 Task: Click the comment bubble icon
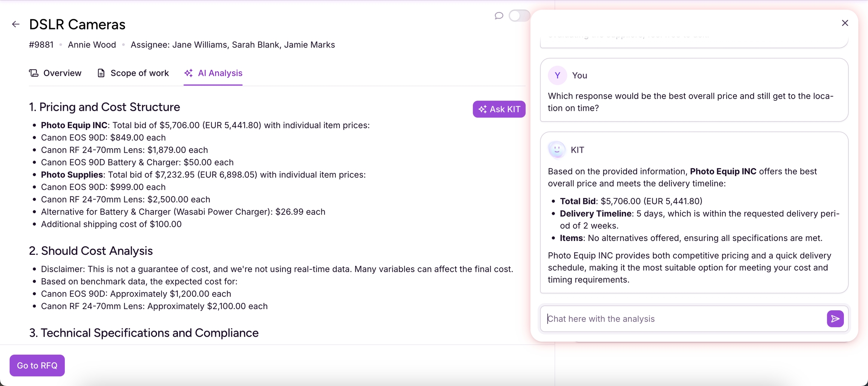point(499,15)
